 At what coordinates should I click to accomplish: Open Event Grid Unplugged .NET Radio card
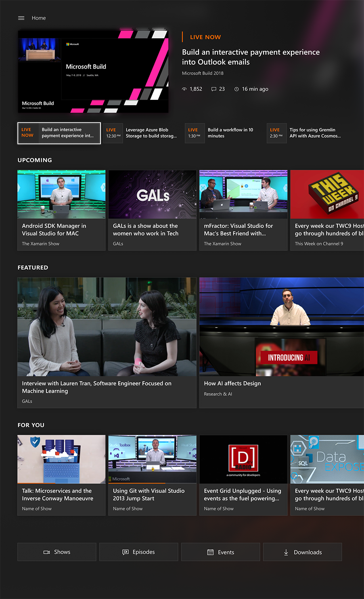coord(243,475)
